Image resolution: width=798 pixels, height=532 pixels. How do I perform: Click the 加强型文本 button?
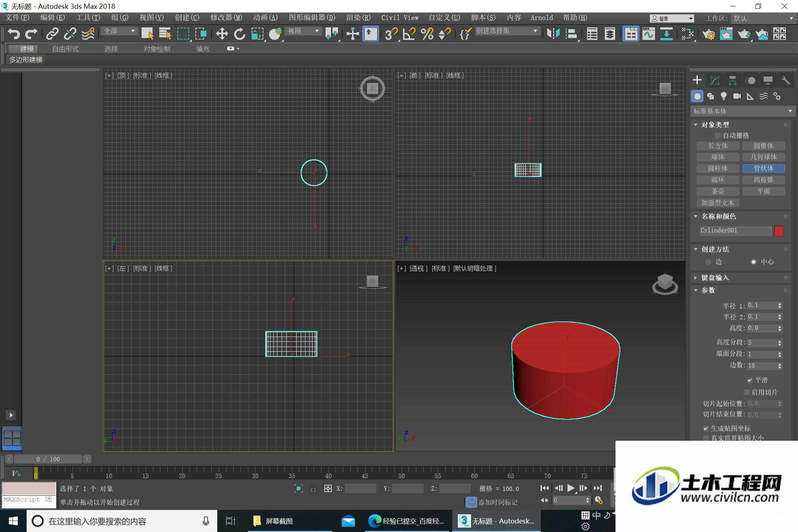(718, 203)
